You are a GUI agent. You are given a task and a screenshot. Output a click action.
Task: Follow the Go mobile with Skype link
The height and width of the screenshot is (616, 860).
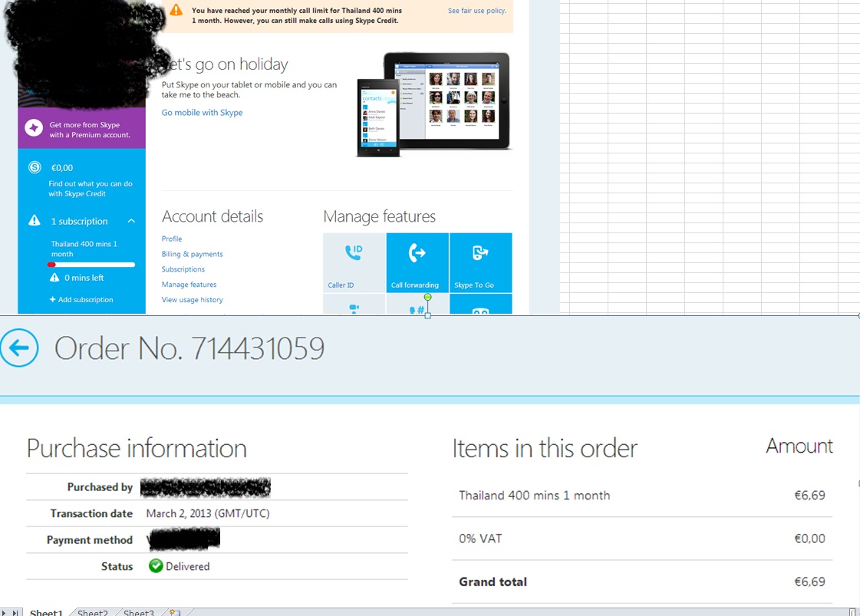point(202,113)
